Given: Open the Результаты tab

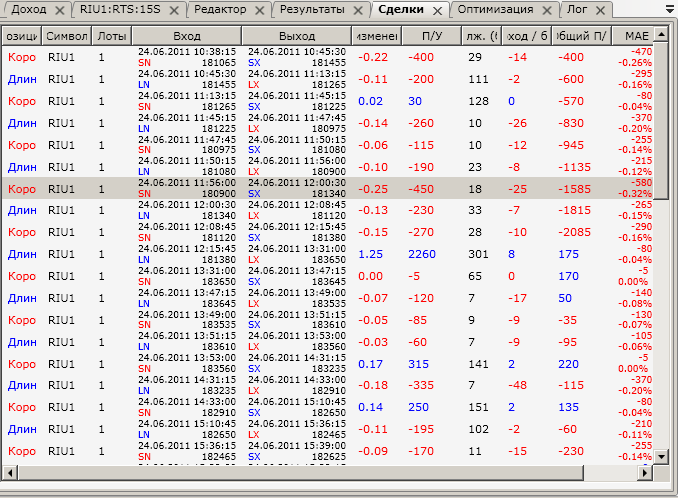Looking at the screenshot, I should point(312,10).
